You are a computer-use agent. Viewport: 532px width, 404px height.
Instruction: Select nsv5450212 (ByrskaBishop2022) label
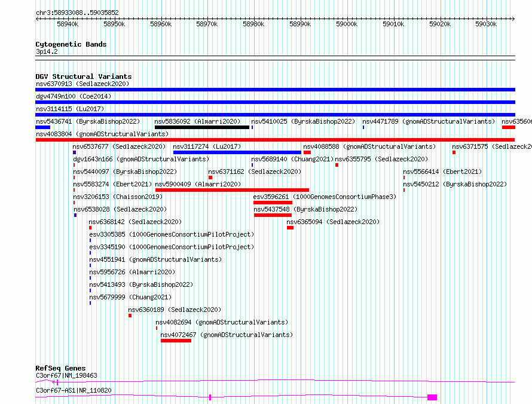pos(455,184)
